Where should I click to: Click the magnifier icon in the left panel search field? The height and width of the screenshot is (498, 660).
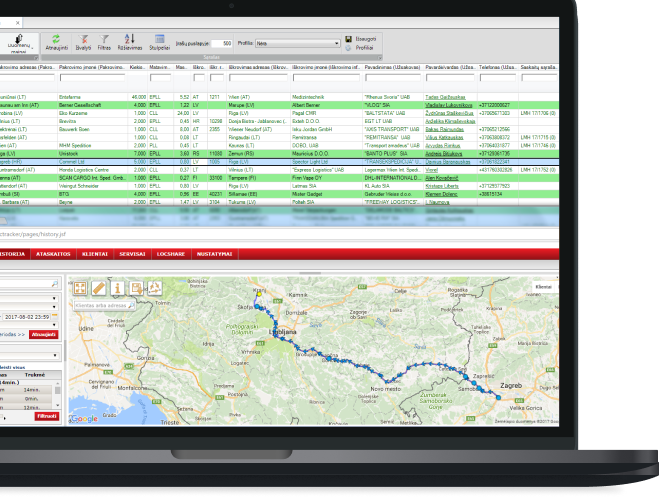point(55,284)
